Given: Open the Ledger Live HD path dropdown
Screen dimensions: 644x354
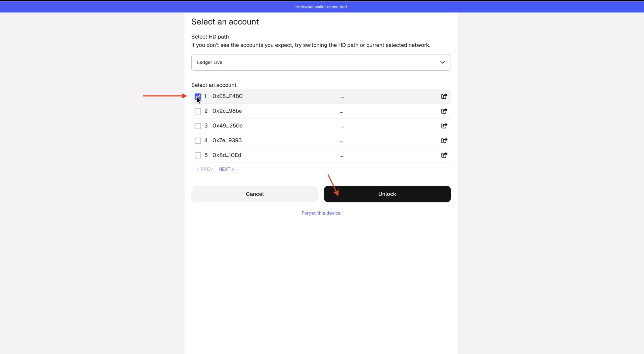Looking at the screenshot, I should point(321,62).
